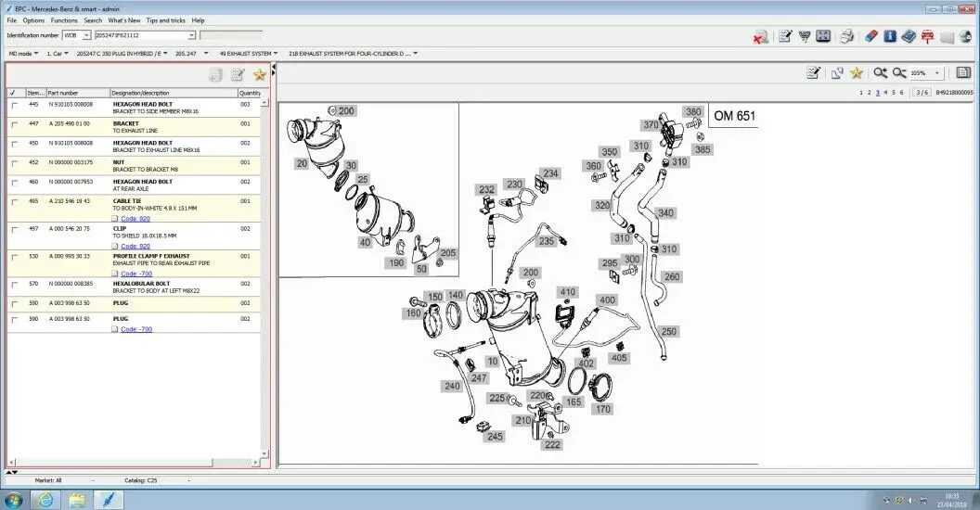The width and height of the screenshot is (980, 510).
Task: Click the Part number column header
Action: click(78, 93)
